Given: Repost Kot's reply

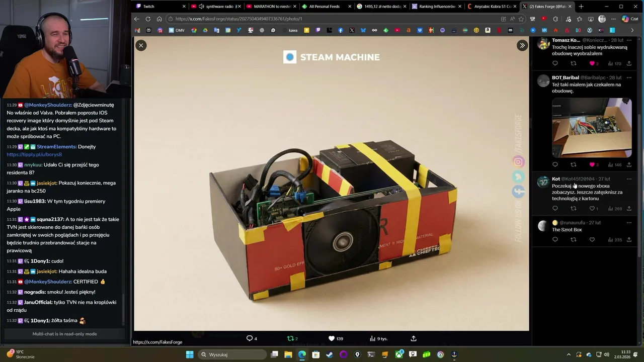Looking at the screenshot, I should click(x=574, y=208).
